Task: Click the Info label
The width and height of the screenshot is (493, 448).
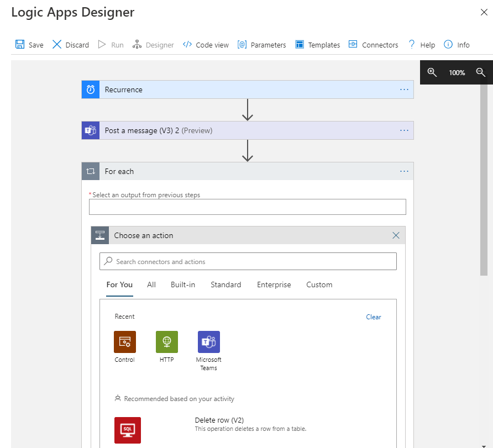Action: (463, 45)
